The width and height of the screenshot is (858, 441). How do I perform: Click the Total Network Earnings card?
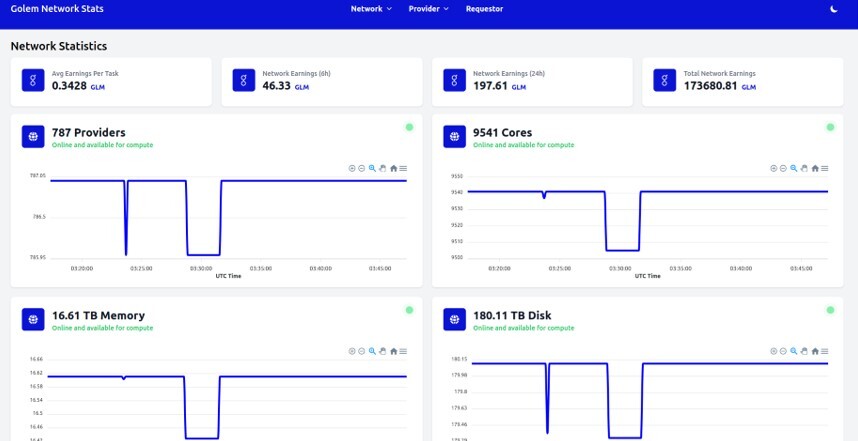pyautogui.click(x=743, y=82)
